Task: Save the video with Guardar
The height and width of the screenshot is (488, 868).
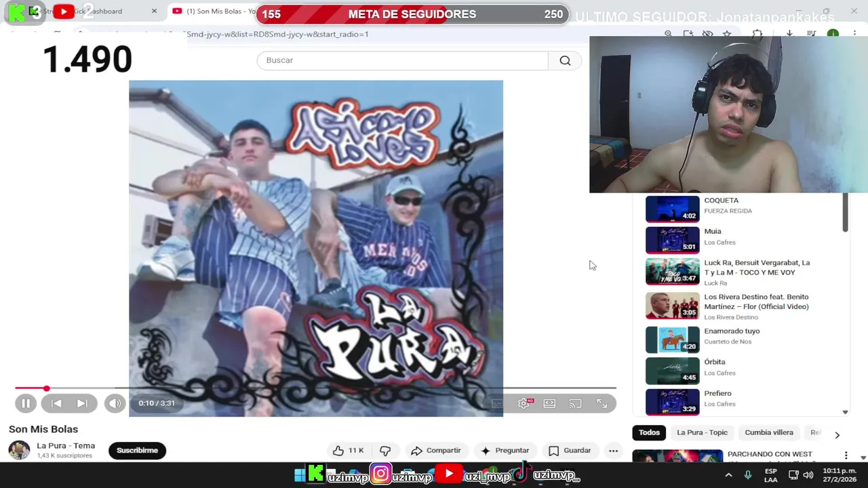Action: (x=570, y=451)
